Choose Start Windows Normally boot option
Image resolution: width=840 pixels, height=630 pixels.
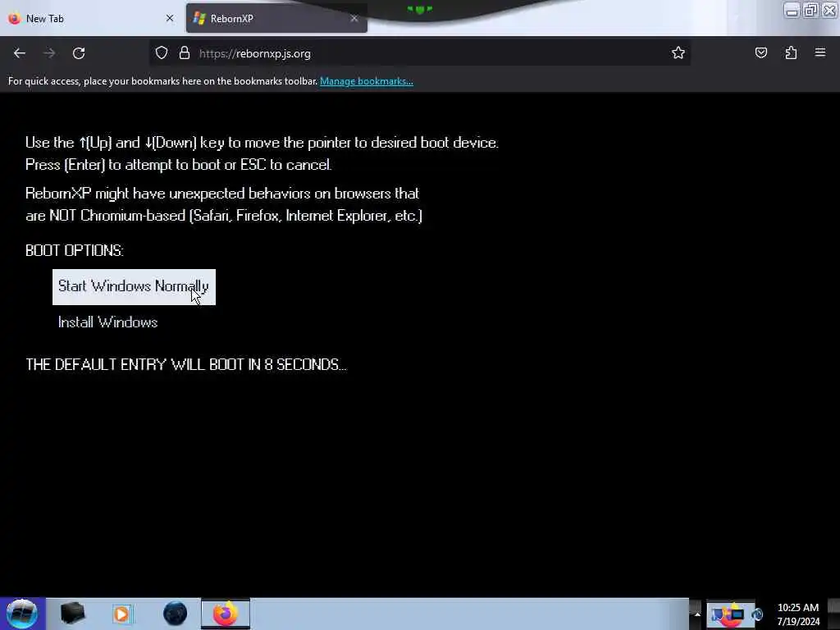coord(134,287)
